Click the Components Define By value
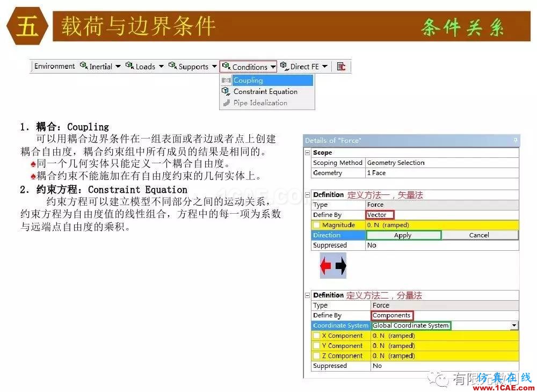Screen dimensions: 537x392 tap(392, 315)
